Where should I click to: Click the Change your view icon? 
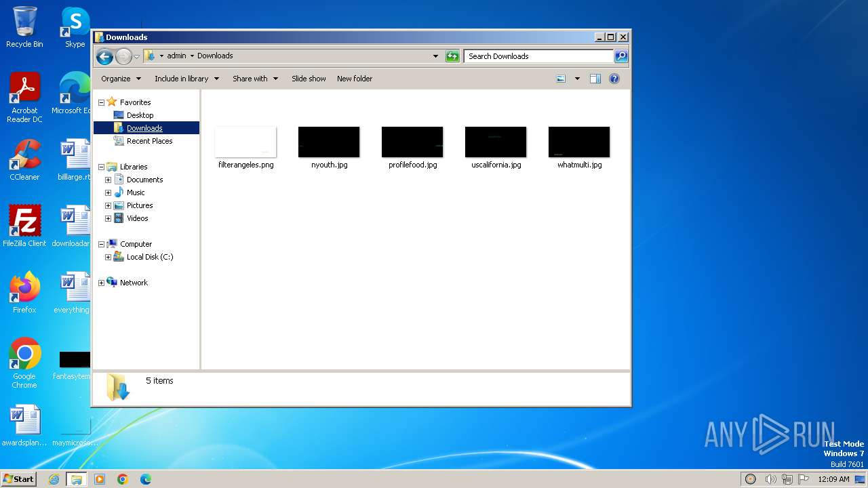561,79
